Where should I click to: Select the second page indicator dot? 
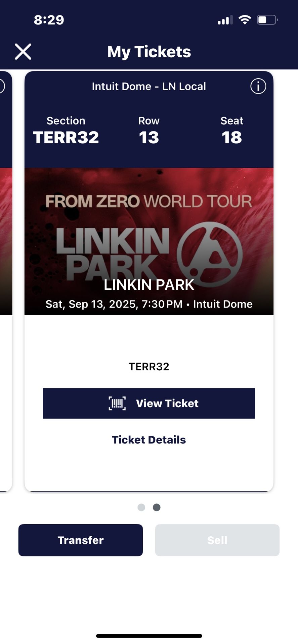click(x=156, y=507)
